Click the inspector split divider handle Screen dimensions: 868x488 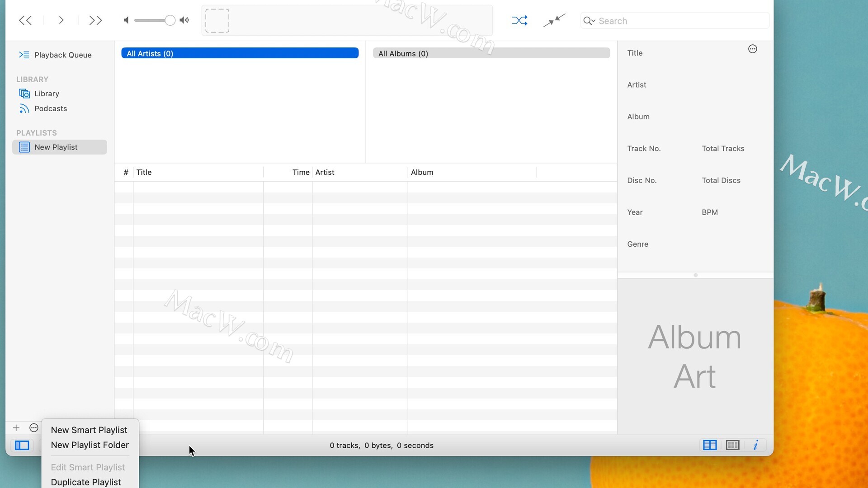point(696,275)
